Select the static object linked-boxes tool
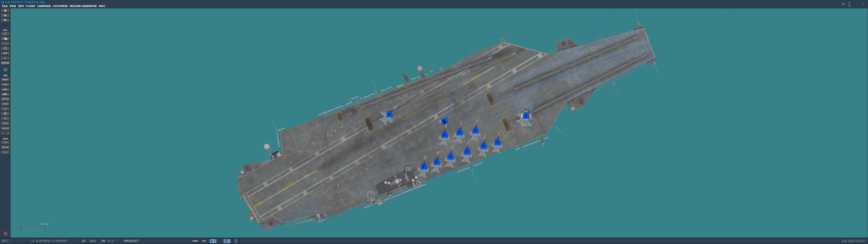The width and height of the screenshot is (868, 244). coord(5,99)
